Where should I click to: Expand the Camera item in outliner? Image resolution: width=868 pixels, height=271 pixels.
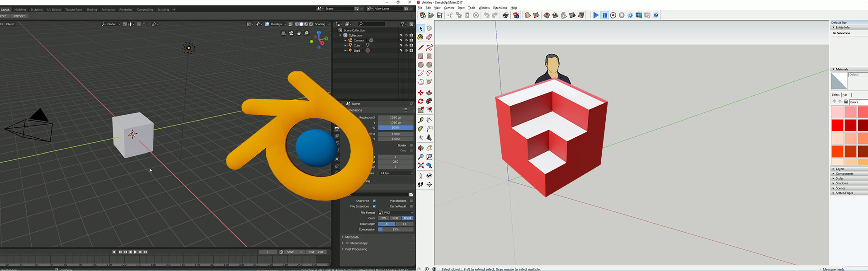[x=345, y=40]
